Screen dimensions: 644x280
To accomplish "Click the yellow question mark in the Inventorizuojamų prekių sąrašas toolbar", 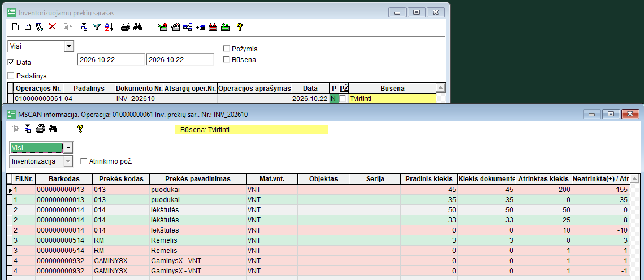I will click(240, 27).
